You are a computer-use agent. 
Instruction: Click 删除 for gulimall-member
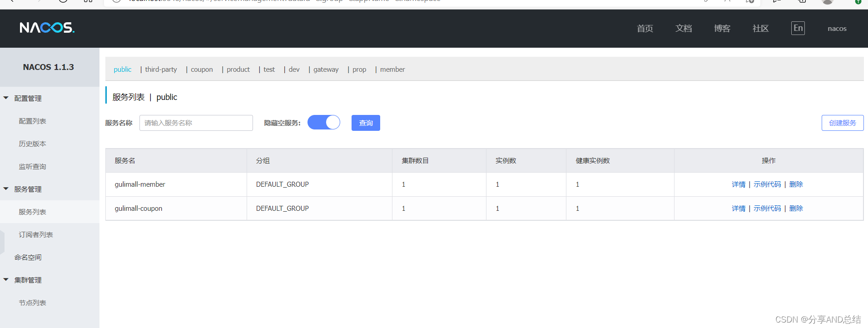pyautogui.click(x=796, y=184)
